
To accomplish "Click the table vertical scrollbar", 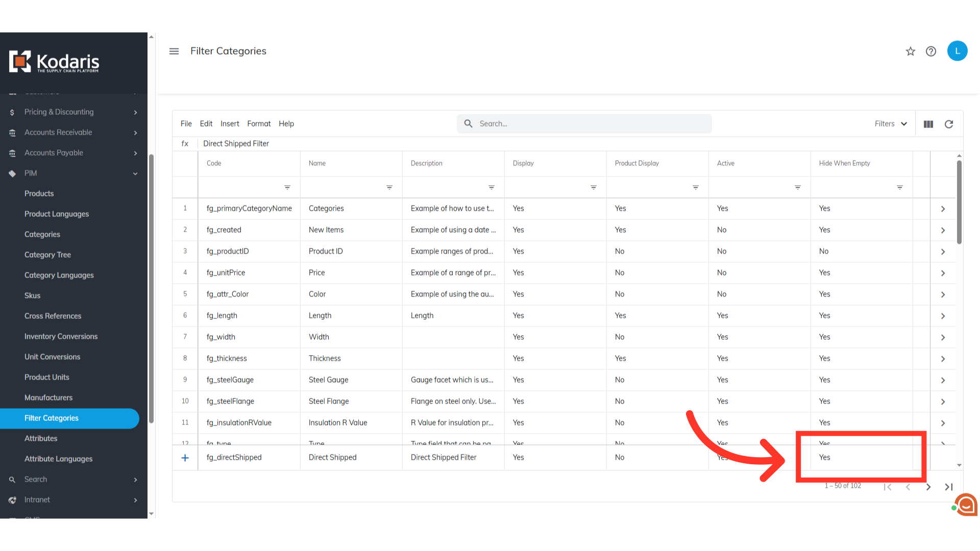I will (x=959, y=203).
